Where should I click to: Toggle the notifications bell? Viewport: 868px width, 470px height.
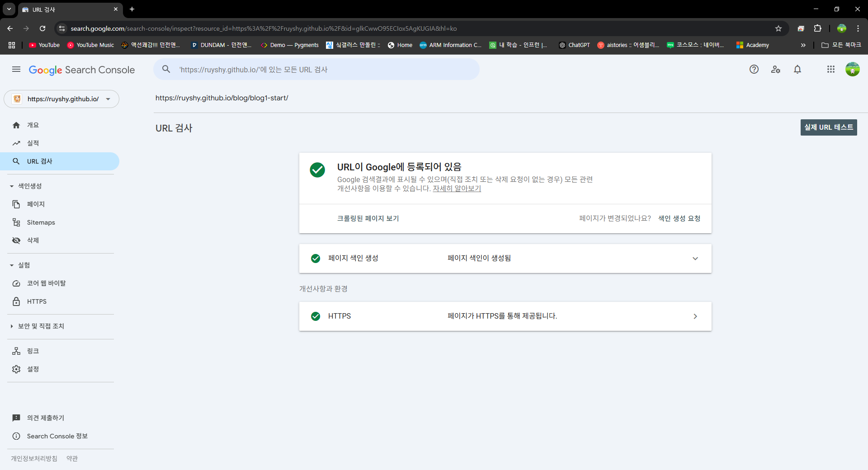pos(797,69)
